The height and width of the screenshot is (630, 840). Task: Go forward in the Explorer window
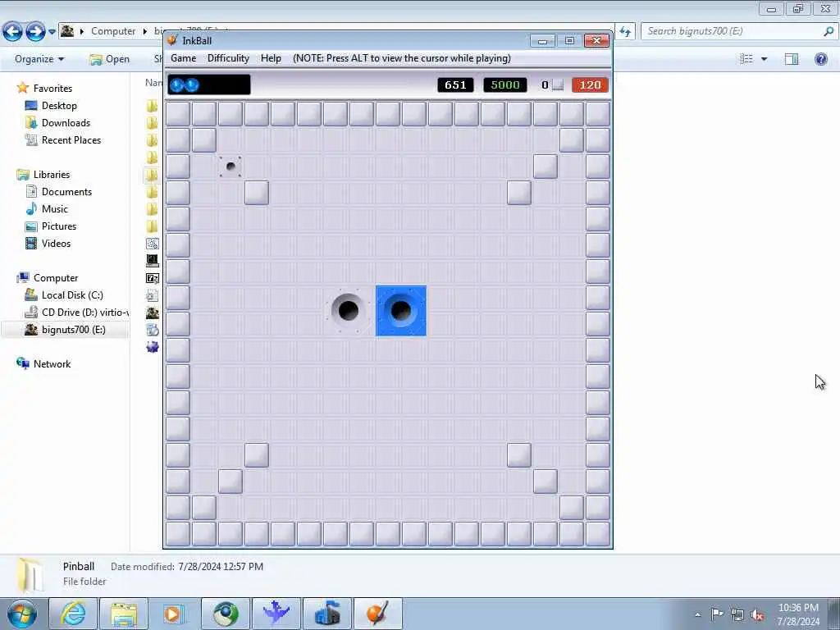coord(36,32)
